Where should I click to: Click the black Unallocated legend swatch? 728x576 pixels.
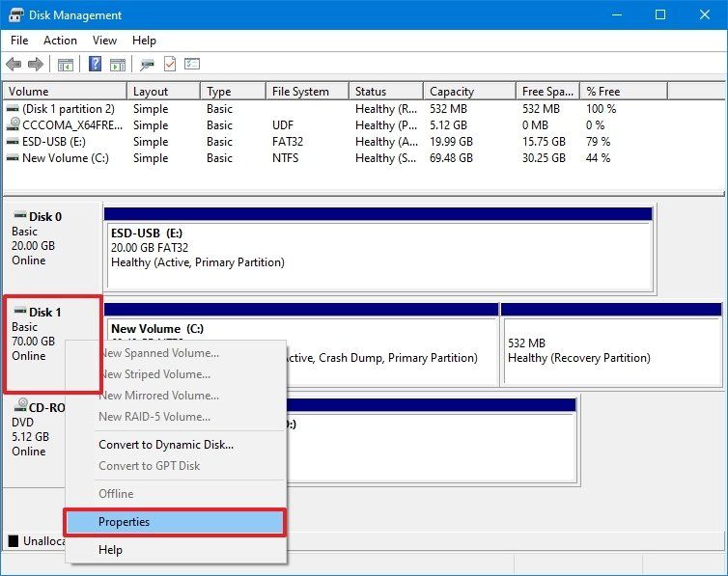coord(14,540)
